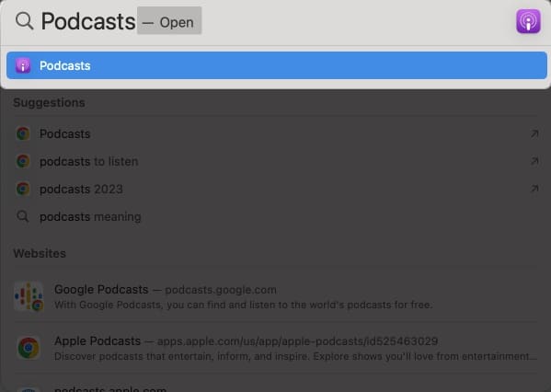Open Apple Podcasts website result

[x=276, y=348]
